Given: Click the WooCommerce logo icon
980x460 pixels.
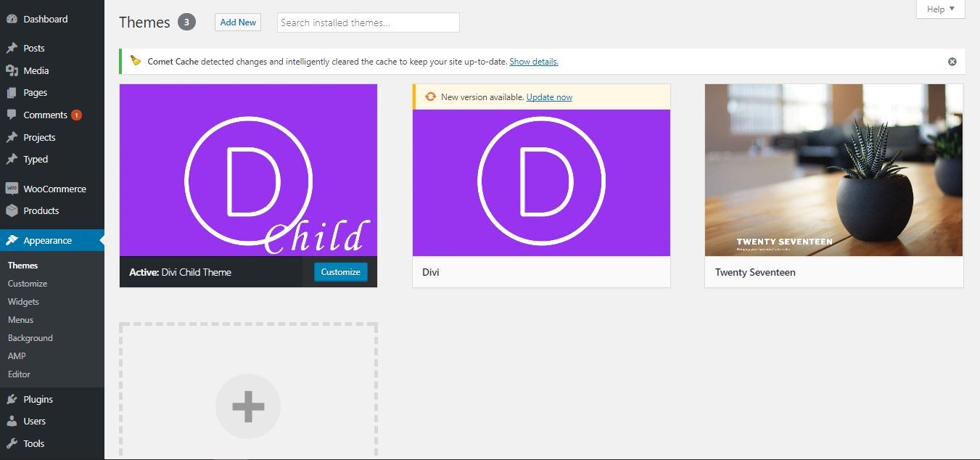Looking at the screenshot, I should click(x=12, y=189).
